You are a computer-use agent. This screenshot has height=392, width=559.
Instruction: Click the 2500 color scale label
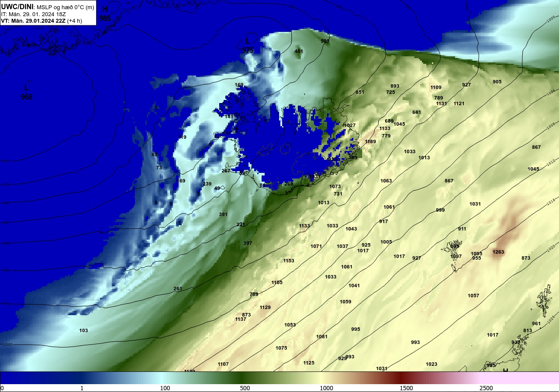click(486, 388)
